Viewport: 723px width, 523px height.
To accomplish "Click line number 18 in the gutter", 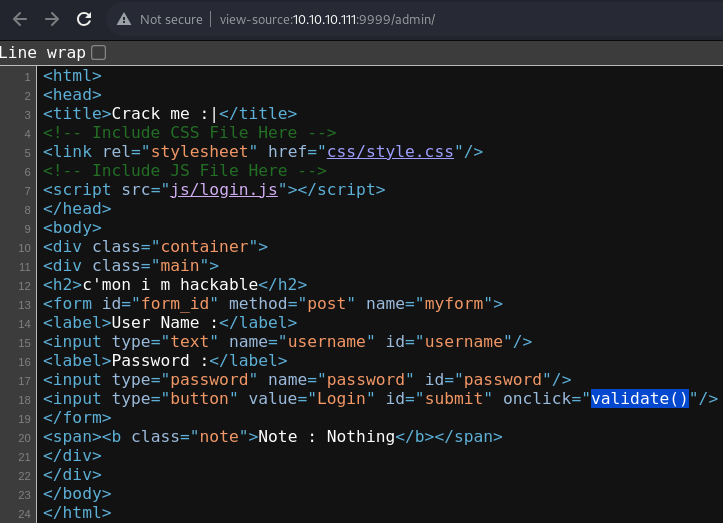I will click(24, 400).
